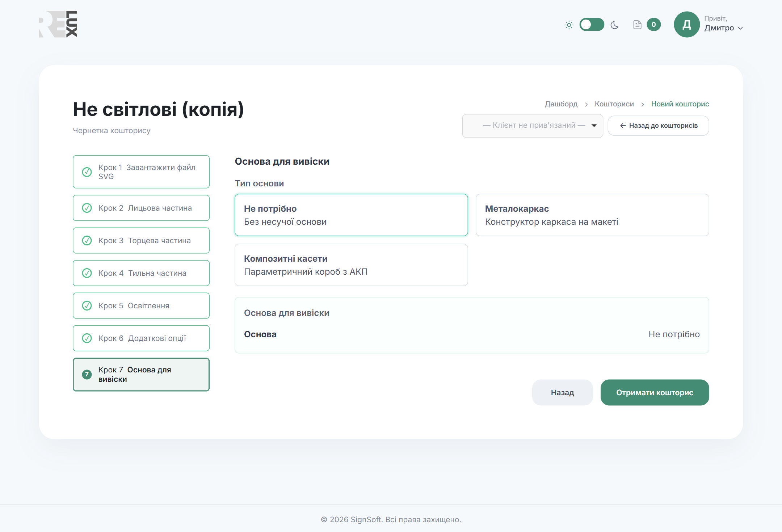The height and width of the screenshot is (532, 782).
Task: Go to Крок 3 Торцева частина
Action: [x=141, y=241]
